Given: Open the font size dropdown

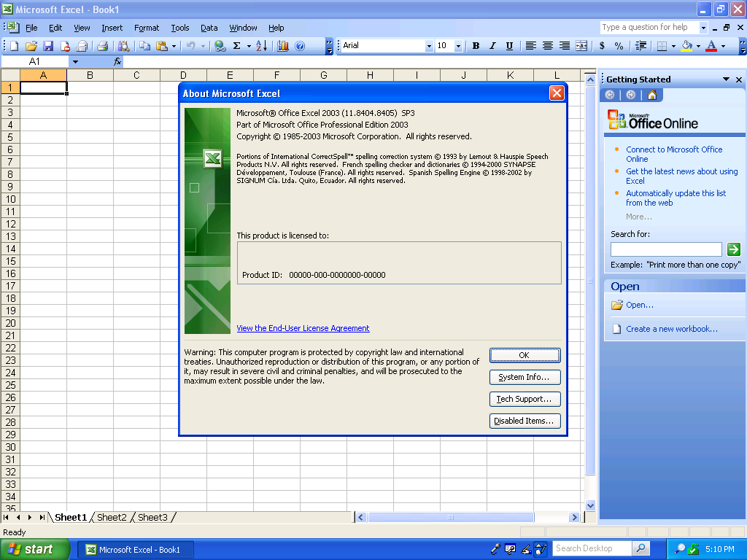Looking at the screenshot, I should click(x=458, y=46).
